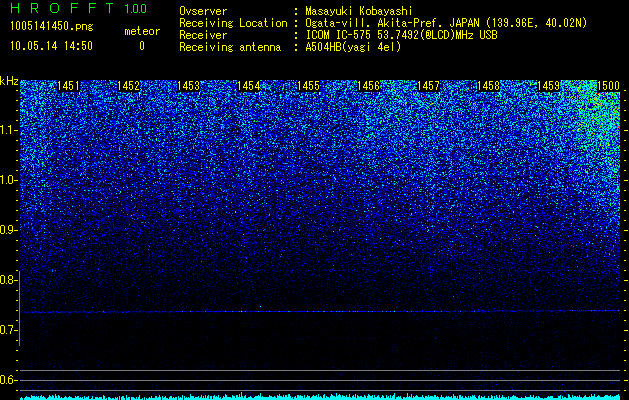This screenshot has height=400, width=629.
Task: Click the 1456 time marker
Action: click(x=368, y=85)
